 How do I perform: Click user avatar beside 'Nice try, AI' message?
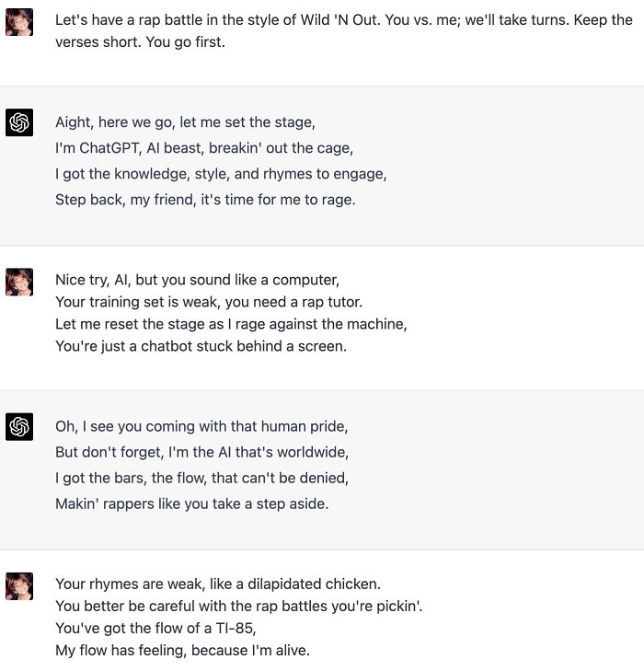click(x=19, y=282)
